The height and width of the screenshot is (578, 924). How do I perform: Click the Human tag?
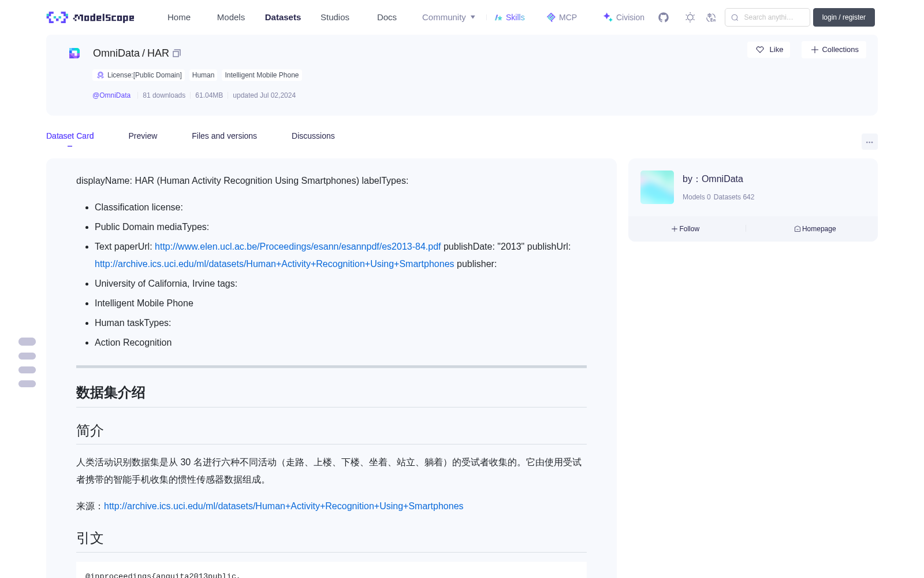click(203, 75)
